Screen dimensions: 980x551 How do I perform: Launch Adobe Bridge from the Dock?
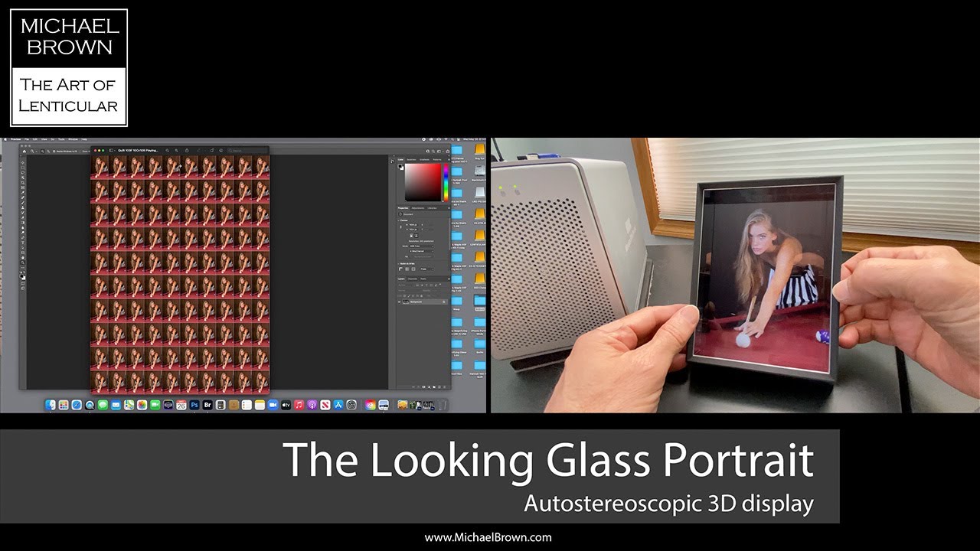pos(207,403)
